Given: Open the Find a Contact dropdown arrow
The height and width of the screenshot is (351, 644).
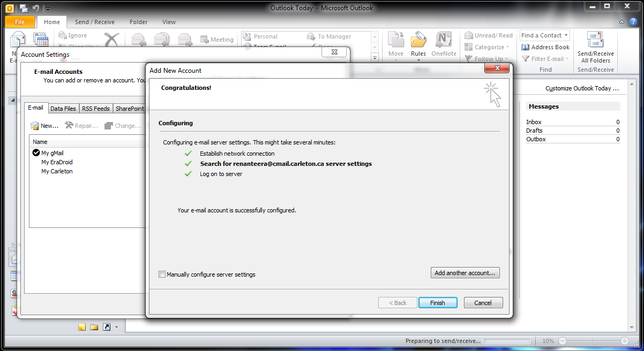Looking at the screenshot, I should (566, 35).
